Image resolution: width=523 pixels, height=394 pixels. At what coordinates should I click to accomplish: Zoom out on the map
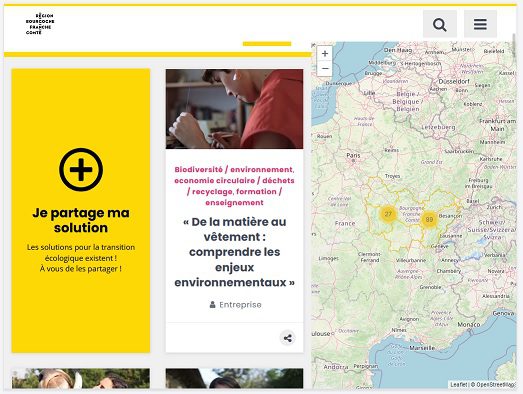tap(325, 69)
